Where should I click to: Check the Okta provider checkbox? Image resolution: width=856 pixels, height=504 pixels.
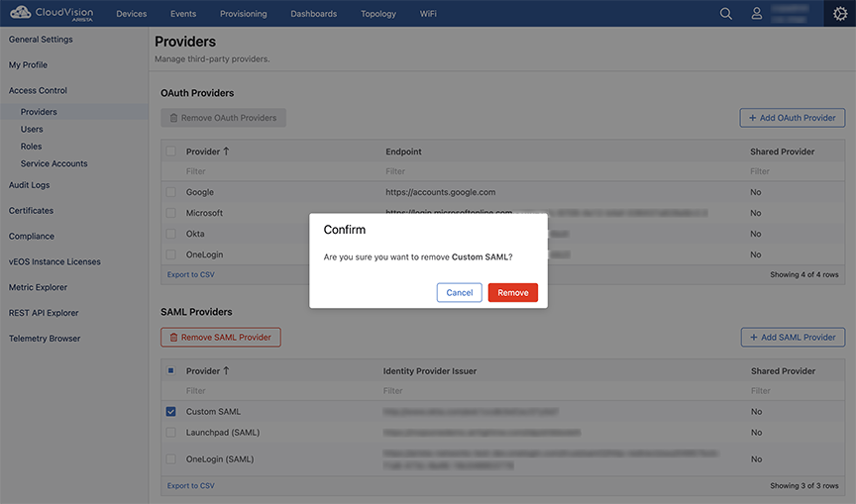(170, 234)
